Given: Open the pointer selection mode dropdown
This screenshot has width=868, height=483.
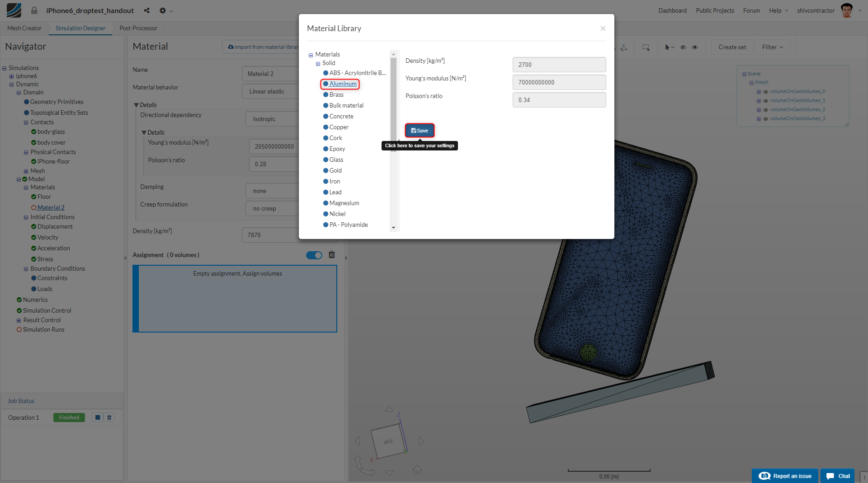Looking at the screenshot, I should (669, 47).
